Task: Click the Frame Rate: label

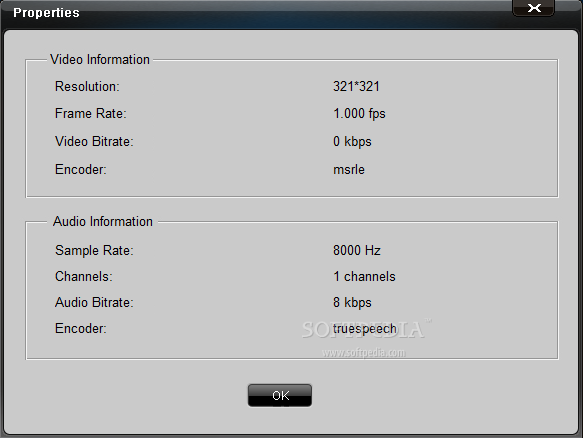Action: pos(91,113)
